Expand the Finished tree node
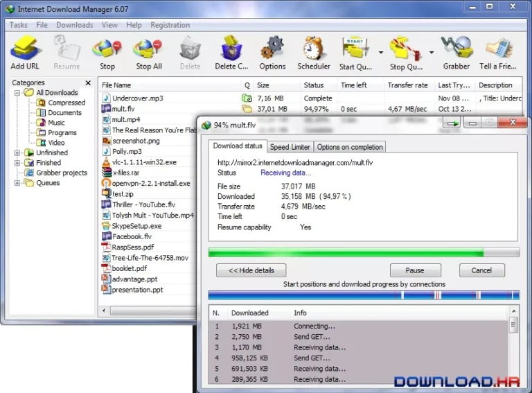The width and height of the screenshot is (532, 393). (17, 163)
